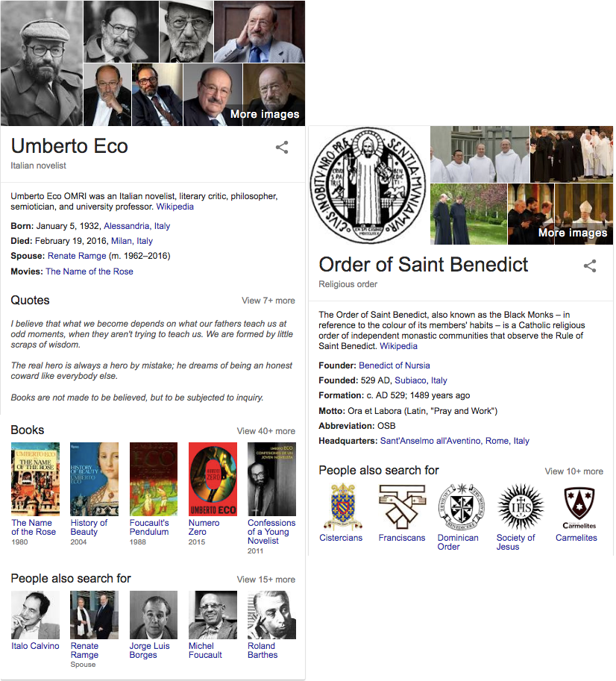Click the share icon beside Umberto Eco

pyautogui.click(x=282, y=147)
